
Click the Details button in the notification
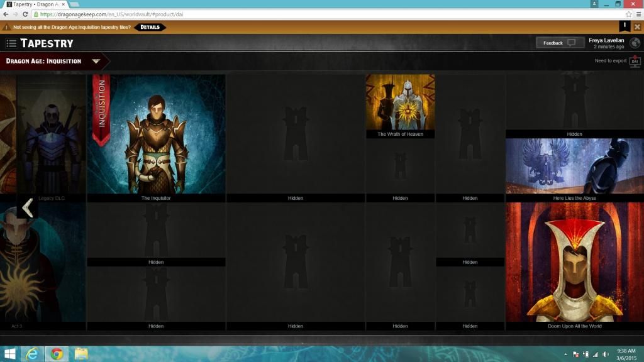pos(150,27)
